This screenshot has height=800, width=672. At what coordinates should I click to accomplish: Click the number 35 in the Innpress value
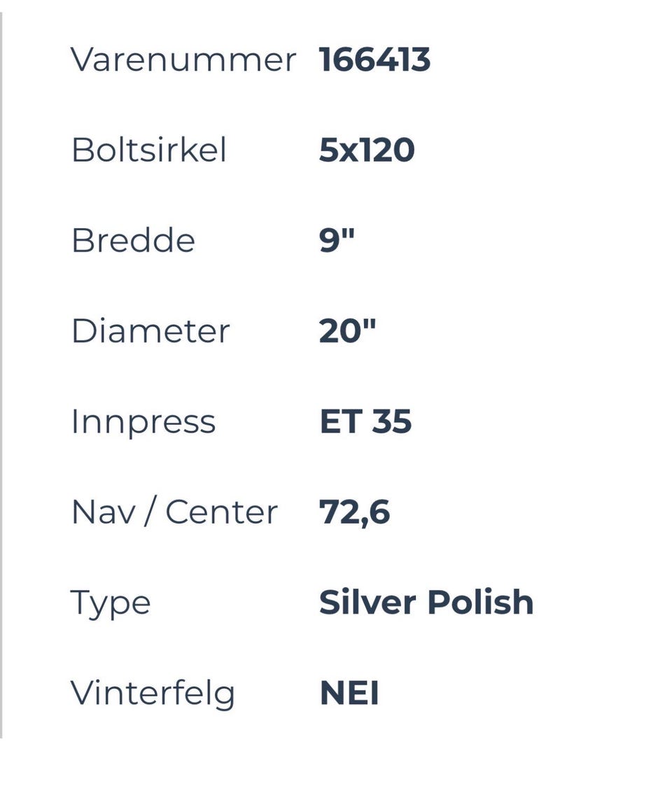(391, 421)
